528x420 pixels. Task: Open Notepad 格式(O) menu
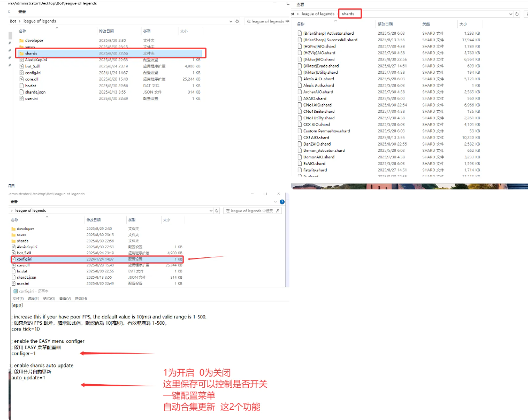(49, 299)
